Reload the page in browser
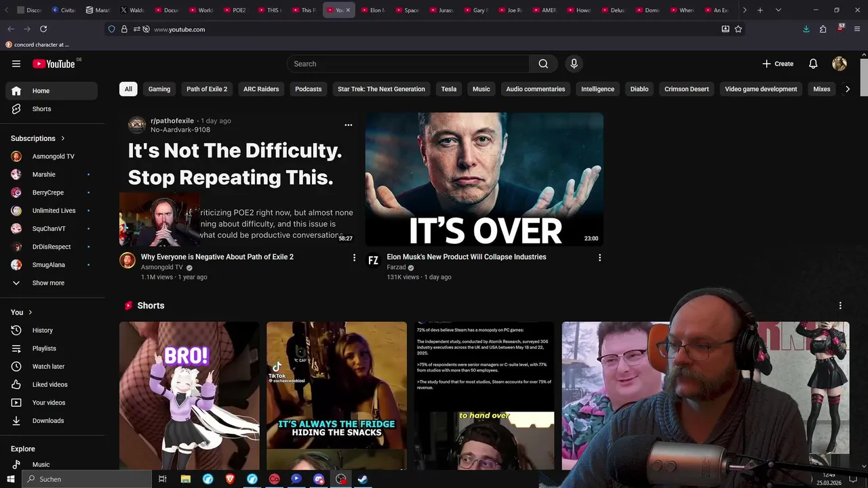This screenshot has width=868, height=488. click(43, 29)
